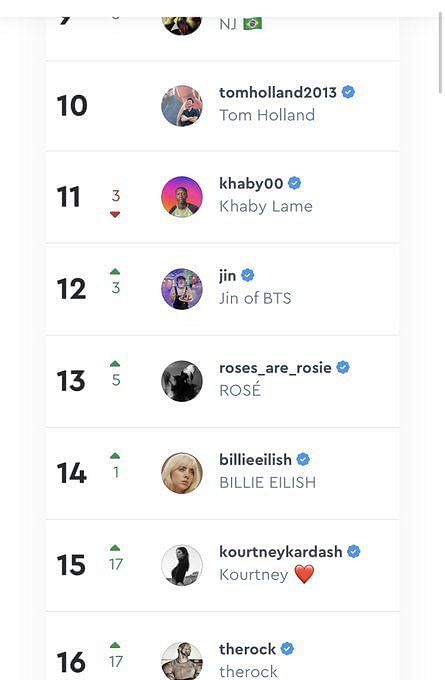This screenshot has width=445, height=680.
Task: Select Billie Eilish's profile photo
Action: tap(182, 473)
